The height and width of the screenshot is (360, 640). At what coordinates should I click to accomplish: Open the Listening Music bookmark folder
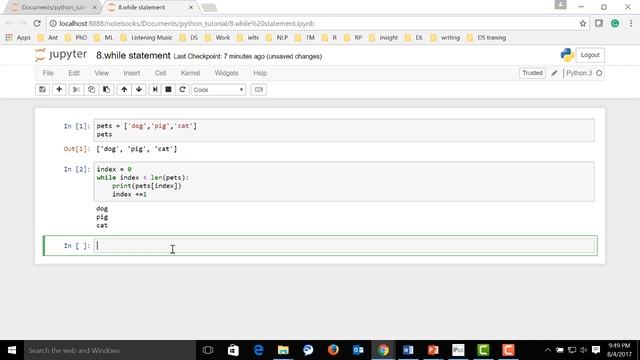[x=147, y=38]
